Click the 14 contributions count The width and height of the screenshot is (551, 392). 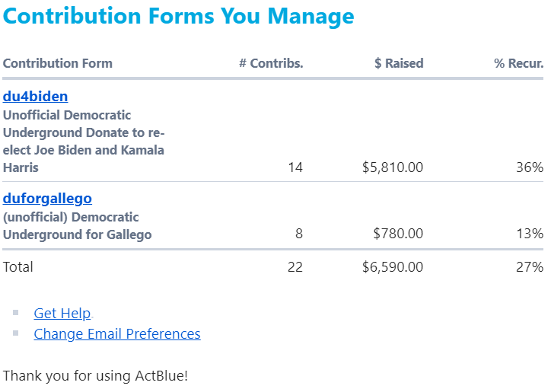pos(295,167)
